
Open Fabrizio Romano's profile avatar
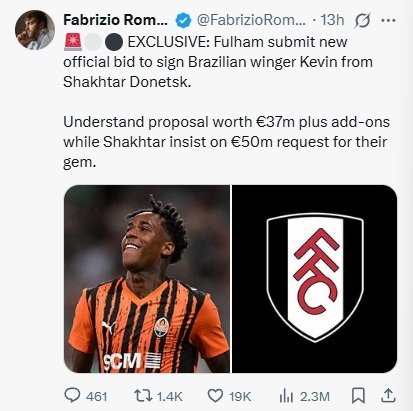click(x=35, y=30)
